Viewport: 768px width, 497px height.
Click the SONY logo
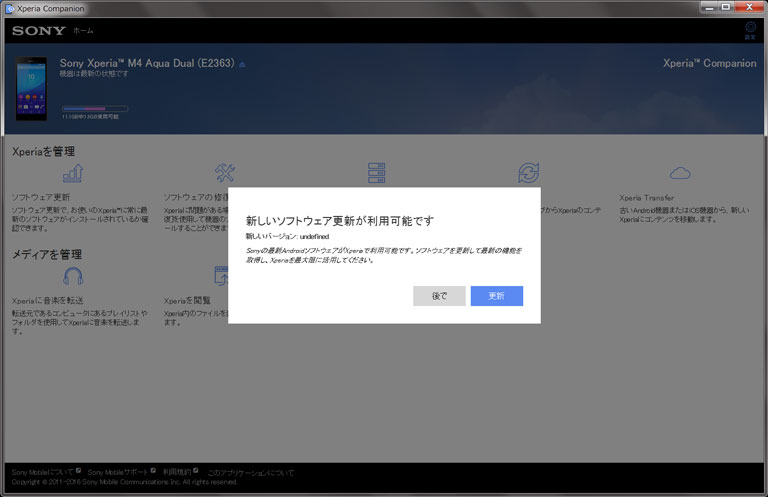tap(39, 31)
